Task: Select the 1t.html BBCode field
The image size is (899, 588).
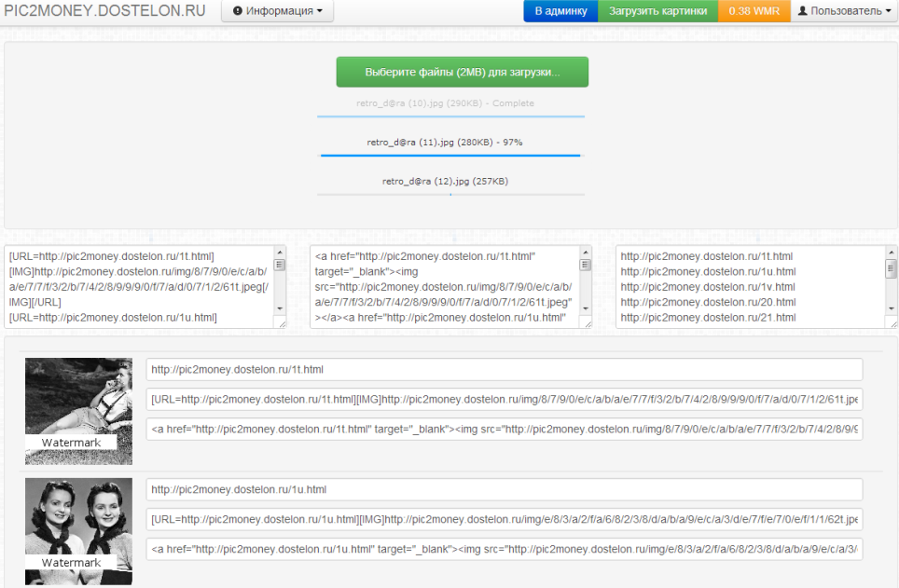Action: click(x=504, y=400)
